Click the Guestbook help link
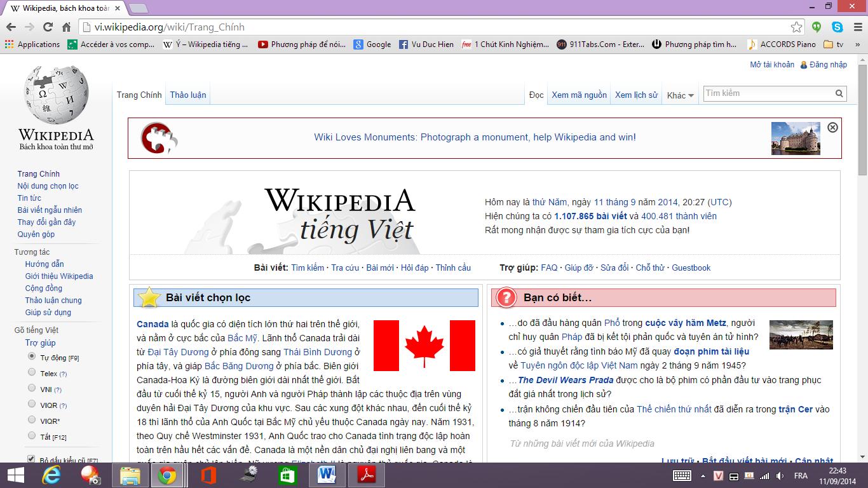This screenshot has width=868, height=488. (x=691, y=268)
